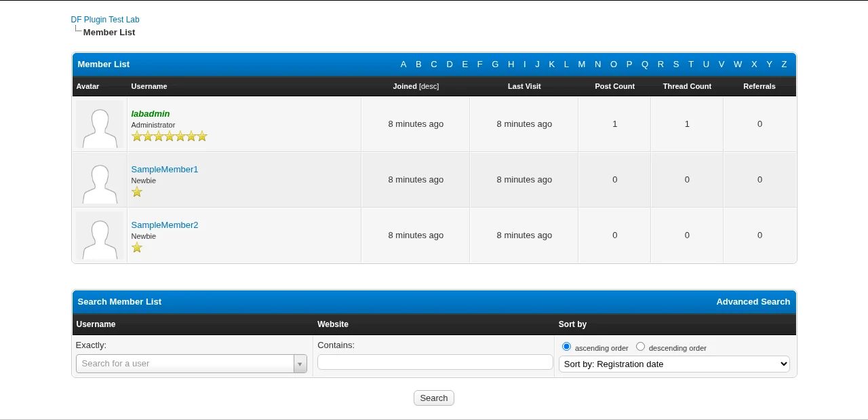Filter members by letter M

(x=582, y=64)
